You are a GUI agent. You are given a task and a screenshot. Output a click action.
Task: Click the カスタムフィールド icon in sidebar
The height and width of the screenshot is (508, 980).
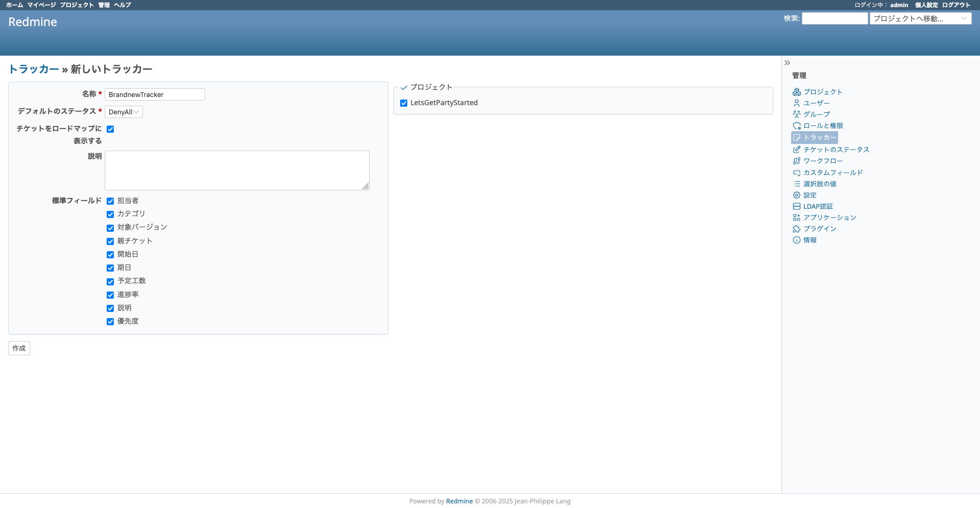click(x=796, y=173)
